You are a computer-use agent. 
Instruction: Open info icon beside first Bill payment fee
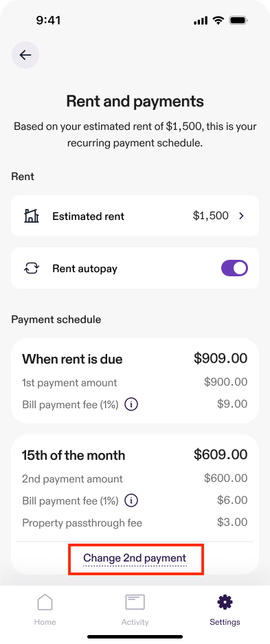(x=131, y=405)
